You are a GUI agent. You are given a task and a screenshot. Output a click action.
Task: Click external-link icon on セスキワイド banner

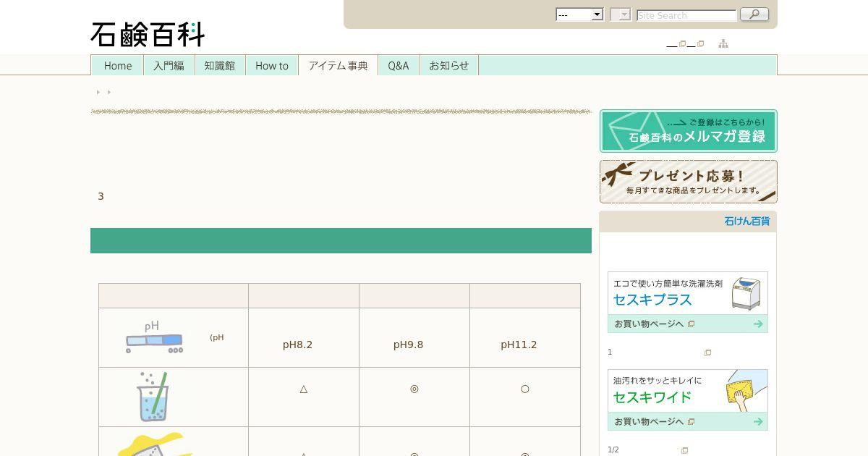(x=691, y=422)
